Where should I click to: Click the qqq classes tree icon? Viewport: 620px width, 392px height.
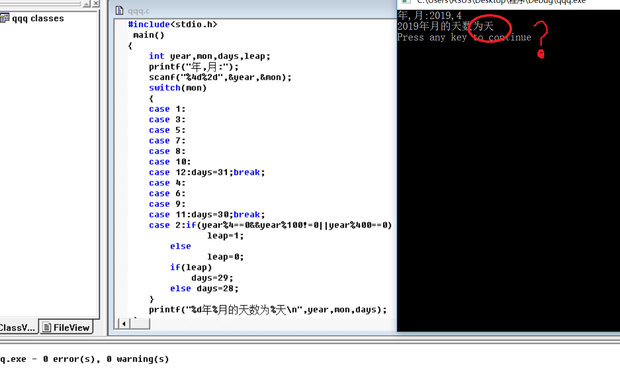point(4,18)
